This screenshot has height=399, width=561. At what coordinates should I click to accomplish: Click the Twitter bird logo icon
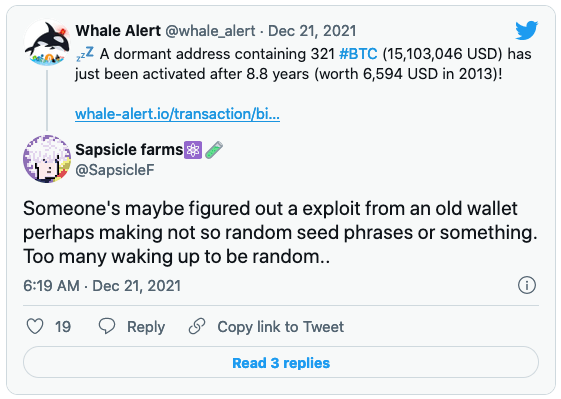tap(526, 30)
